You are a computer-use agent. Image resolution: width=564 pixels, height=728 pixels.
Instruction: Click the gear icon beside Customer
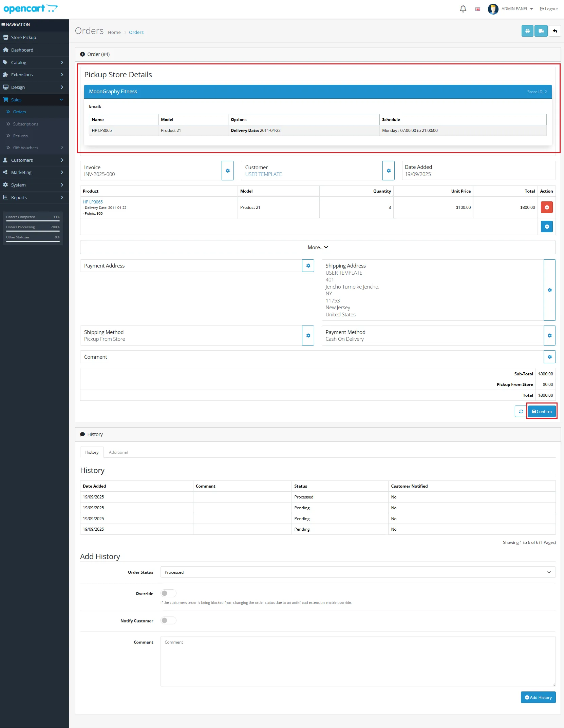point(389,171)
